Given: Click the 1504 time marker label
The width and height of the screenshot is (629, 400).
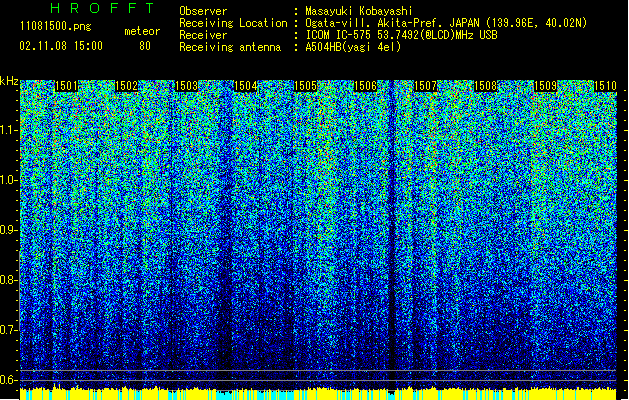Looking at the screenshot, I should [246, 86].
